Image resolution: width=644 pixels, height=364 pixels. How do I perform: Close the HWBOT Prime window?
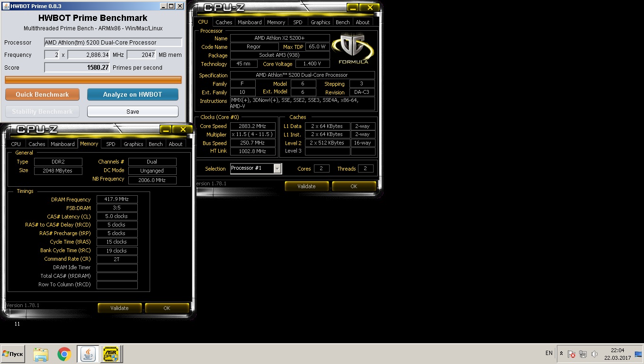pyautogui.click(x=180, y=6)
